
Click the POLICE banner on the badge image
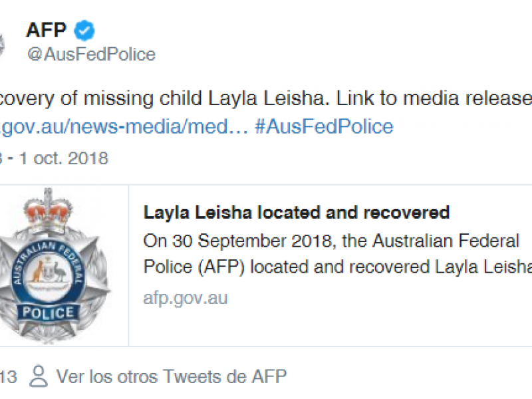coord(48,313)
